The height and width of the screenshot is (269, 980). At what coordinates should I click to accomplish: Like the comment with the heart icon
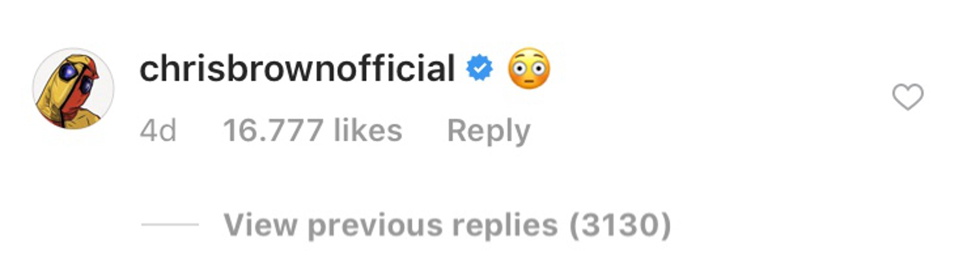click(x=908, y=97)
